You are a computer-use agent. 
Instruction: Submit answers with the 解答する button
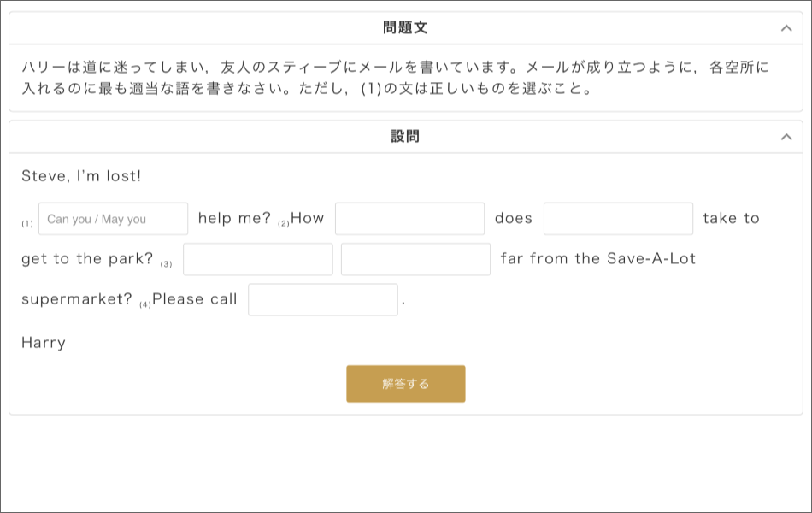click(x=406, y=384)
